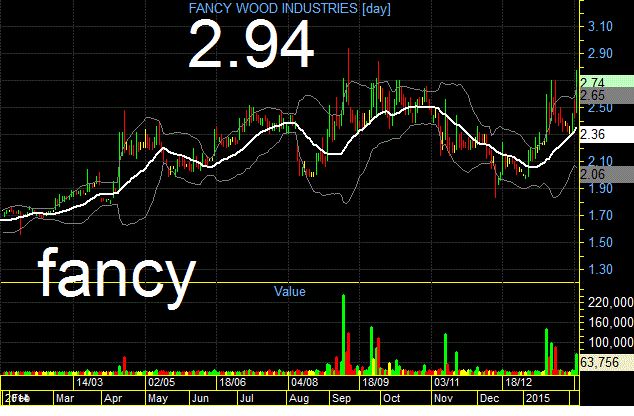Select the 18/12 date marker
Viewport: 634px width, 416px height.
click(519, 382)
